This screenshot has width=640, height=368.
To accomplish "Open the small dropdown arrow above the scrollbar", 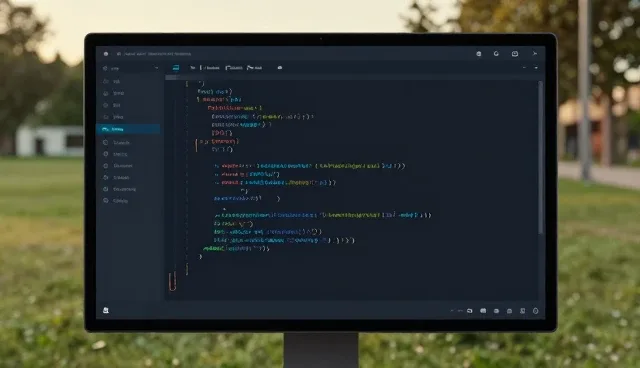I will coord(536,68).
